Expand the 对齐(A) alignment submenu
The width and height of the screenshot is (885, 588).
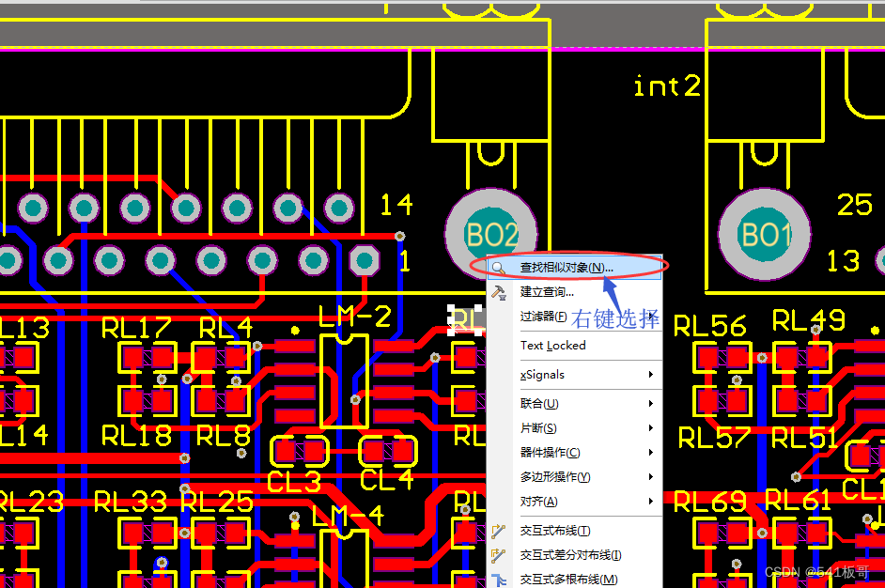(540, 501)
